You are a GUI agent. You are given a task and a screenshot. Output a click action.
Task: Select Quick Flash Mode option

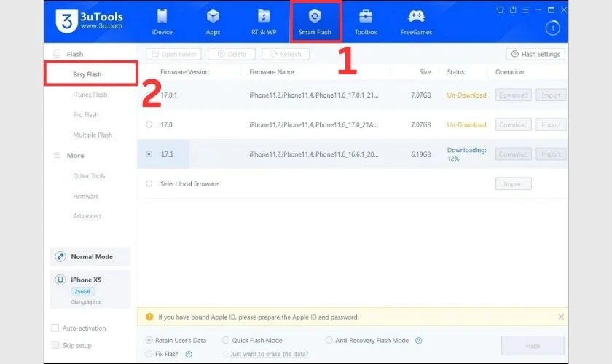[x=226, y=340]
